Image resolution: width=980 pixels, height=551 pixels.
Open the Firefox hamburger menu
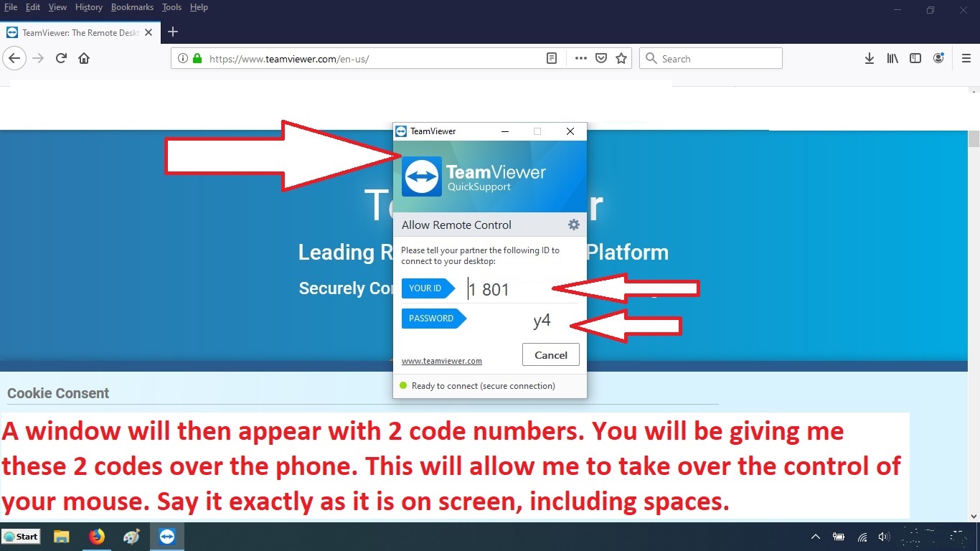point(966,59)
